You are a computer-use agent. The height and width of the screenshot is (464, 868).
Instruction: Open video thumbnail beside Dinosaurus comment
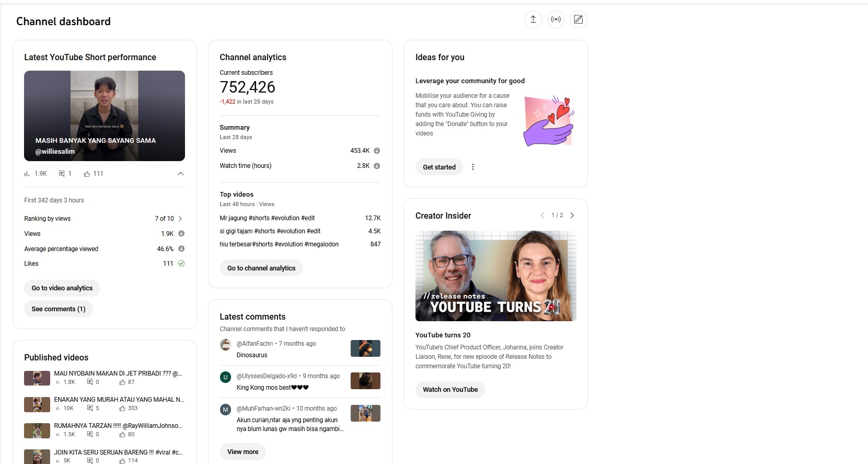click(365, 348)
